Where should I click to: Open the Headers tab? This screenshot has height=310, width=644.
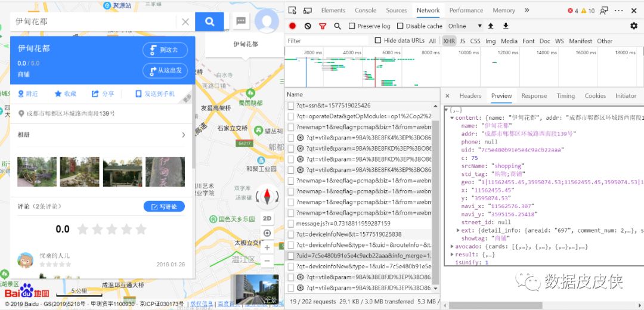(470, 95)
